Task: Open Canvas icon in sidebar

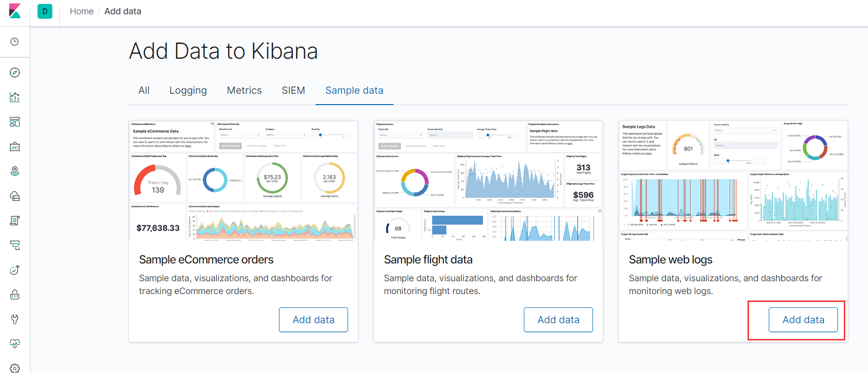Action: 15,147
